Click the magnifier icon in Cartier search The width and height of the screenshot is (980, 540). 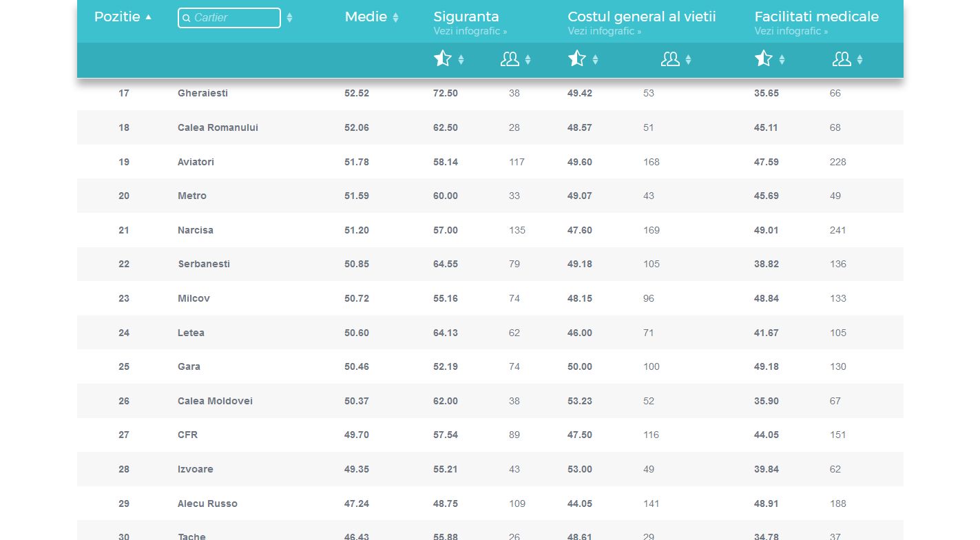[187, 18]
